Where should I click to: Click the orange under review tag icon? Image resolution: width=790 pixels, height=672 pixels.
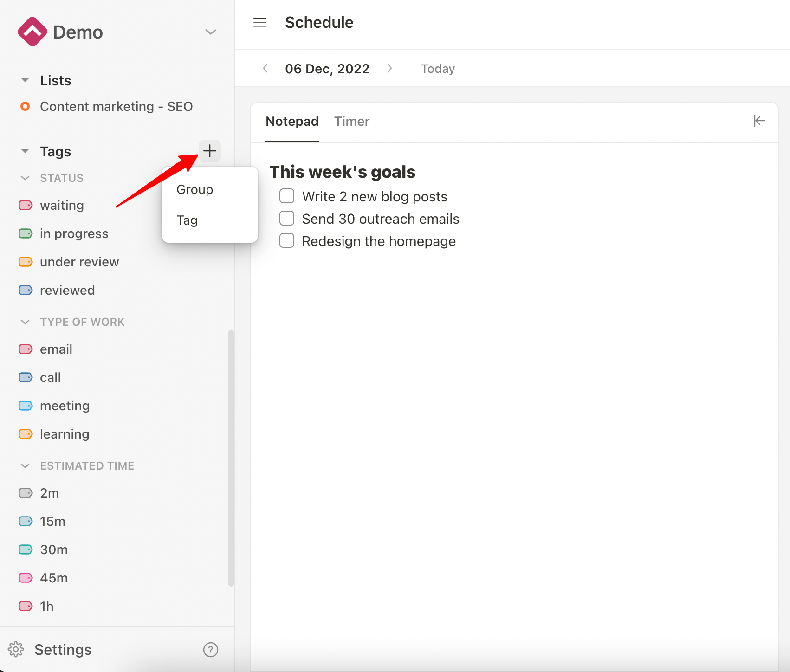26,262
